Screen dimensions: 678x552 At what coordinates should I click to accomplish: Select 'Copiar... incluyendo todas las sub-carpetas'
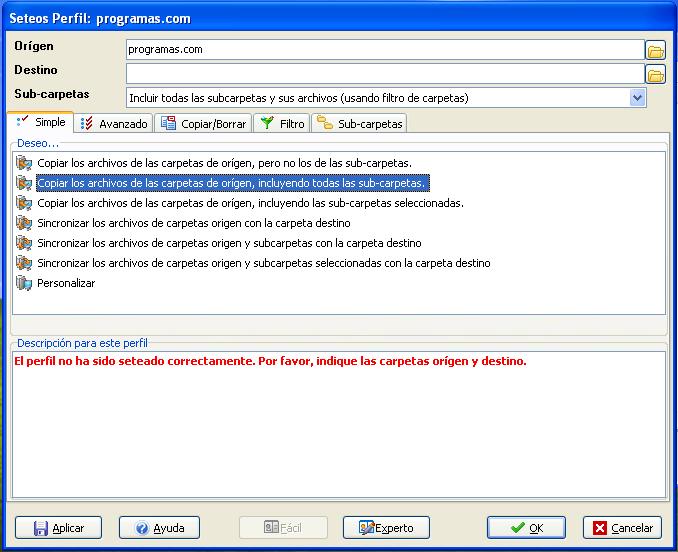233,183
